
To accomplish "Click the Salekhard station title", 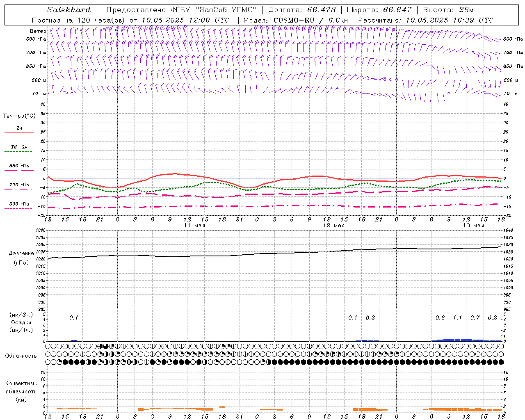I will pyautogui.click(x=69, y=10).
